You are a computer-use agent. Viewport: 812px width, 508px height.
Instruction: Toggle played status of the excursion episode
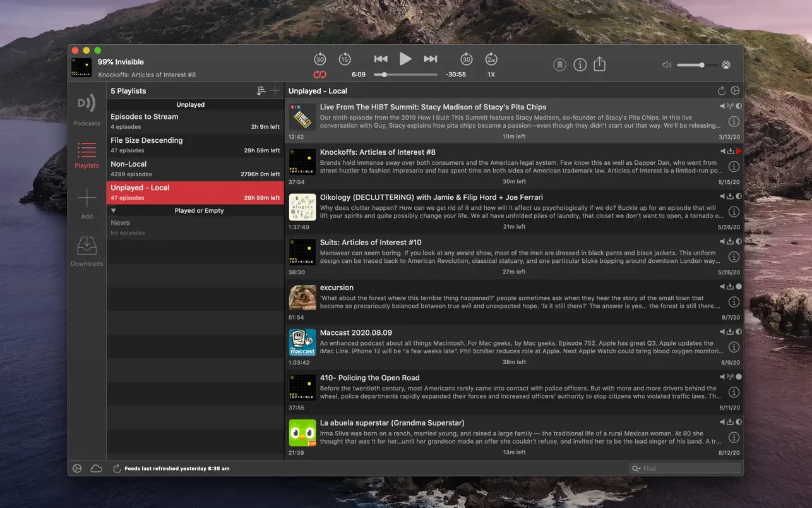739,287
